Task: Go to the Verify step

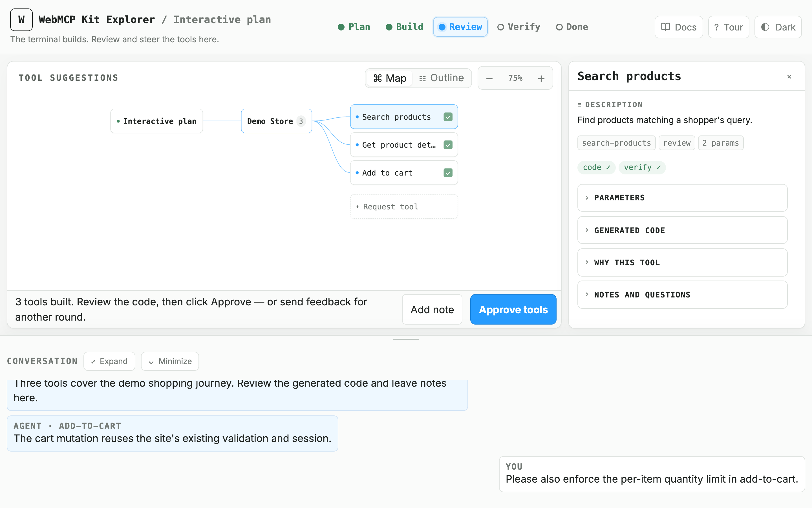Action: [519, 27]
